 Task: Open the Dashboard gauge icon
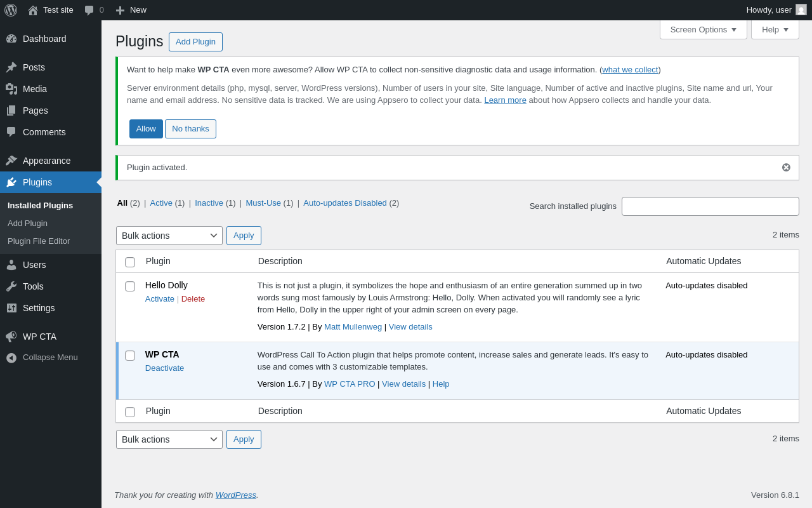click(11, 39)
